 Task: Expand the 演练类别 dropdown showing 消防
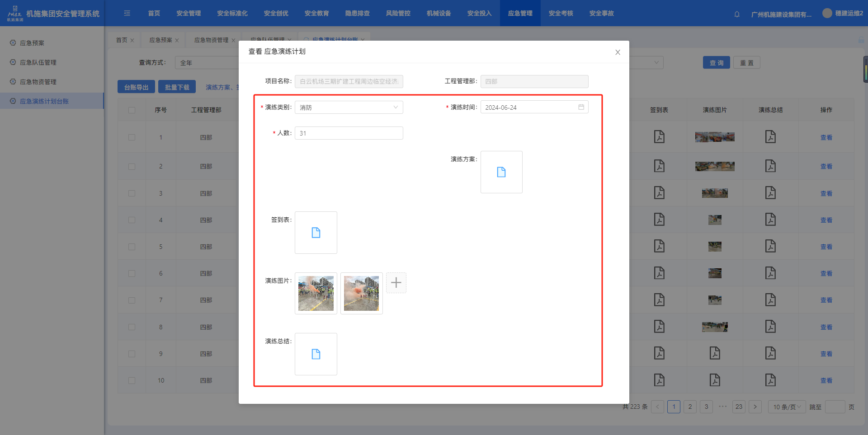pos(349,108)
